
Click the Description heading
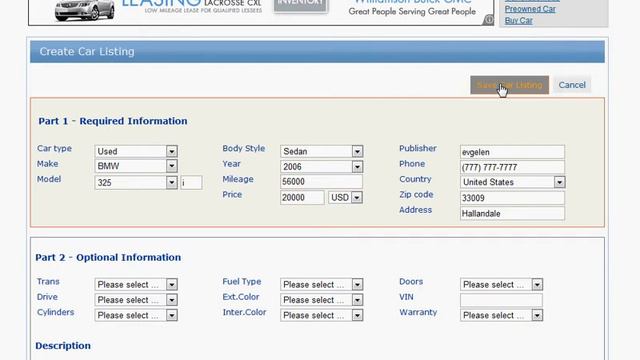click(x=63, y=346)
